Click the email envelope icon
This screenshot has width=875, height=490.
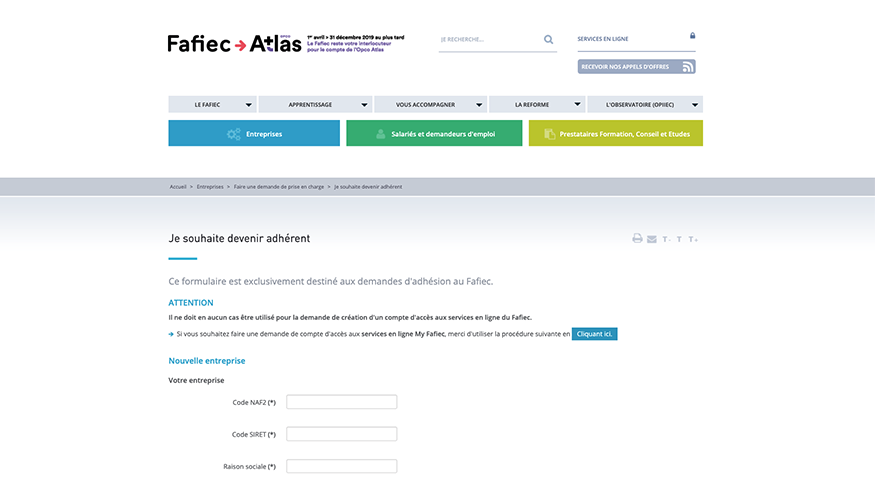[652, 239]
